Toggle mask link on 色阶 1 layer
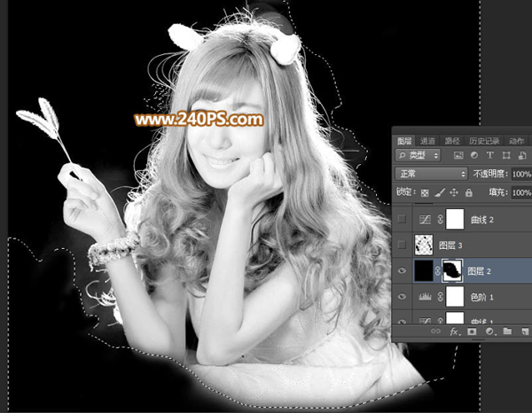 point(440,297)
